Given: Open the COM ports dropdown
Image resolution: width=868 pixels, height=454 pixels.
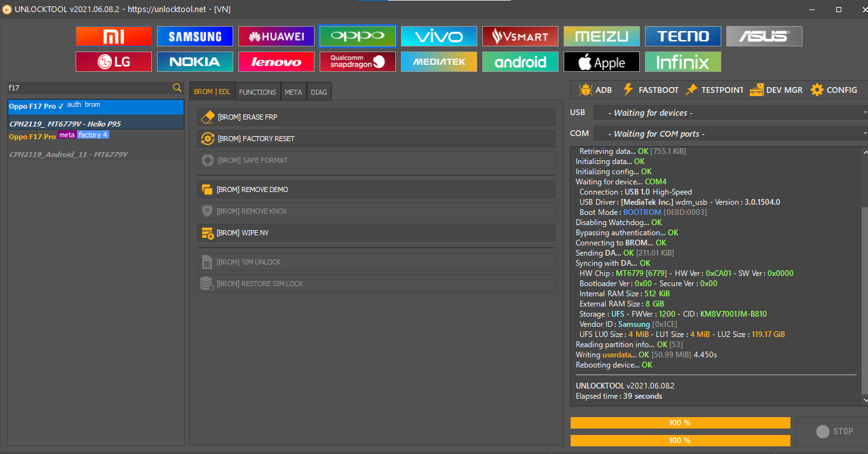Looking at the screenshot, I should pyautogui.click(x=731, y=134).
